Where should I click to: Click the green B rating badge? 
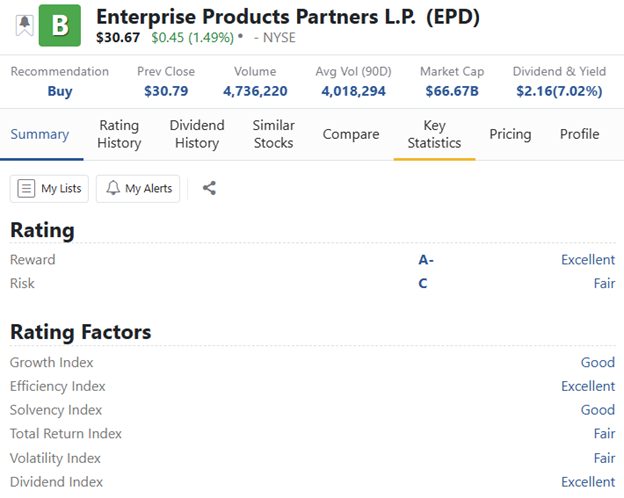(59, 26)
